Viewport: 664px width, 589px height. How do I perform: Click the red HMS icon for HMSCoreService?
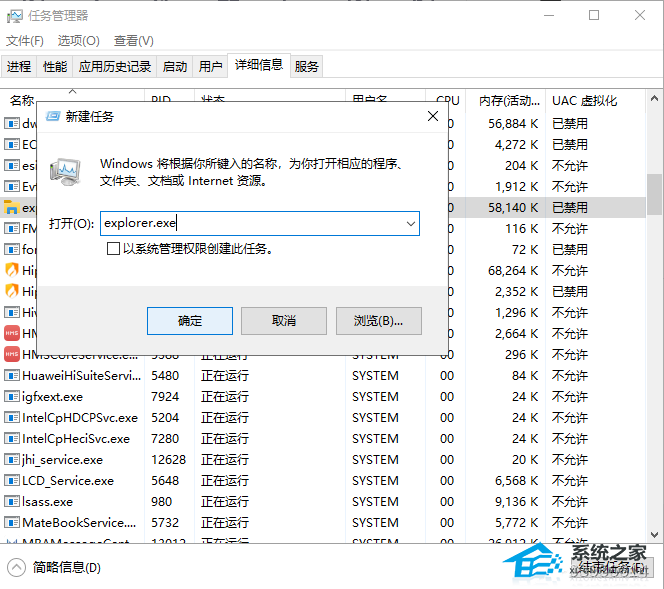click(12, 354)
